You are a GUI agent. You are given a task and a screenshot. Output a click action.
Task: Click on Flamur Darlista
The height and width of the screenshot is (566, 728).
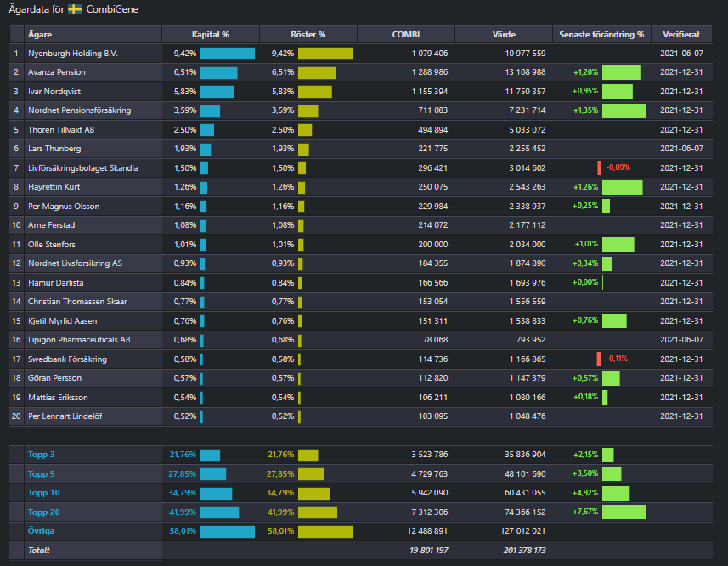point(56,283)
